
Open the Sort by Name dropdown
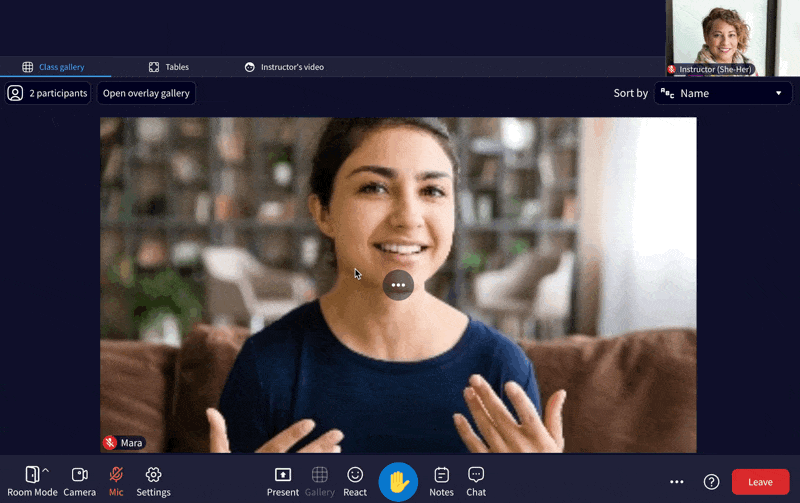[x=723, y=93]
